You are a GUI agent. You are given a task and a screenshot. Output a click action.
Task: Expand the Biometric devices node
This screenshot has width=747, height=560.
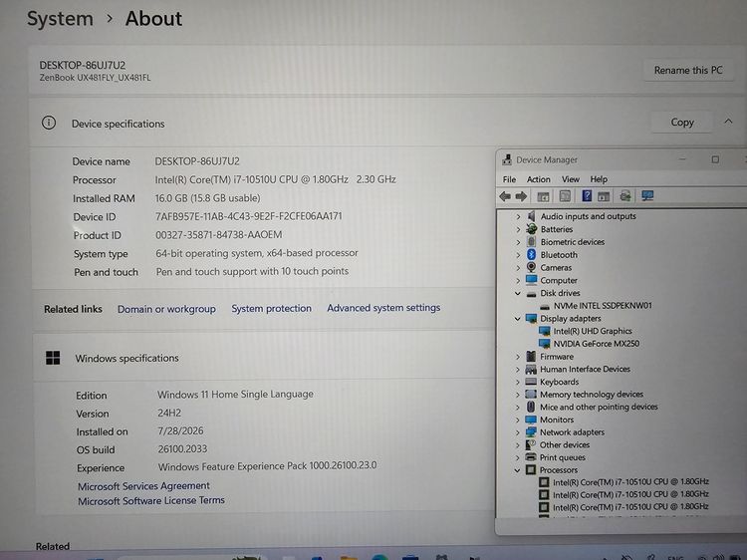click(518, 242)
